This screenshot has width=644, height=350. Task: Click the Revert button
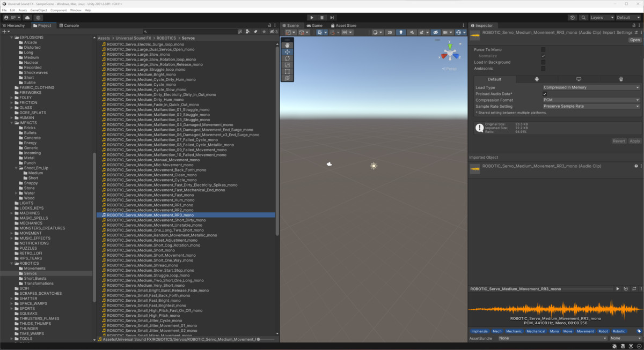click(619, 141)
